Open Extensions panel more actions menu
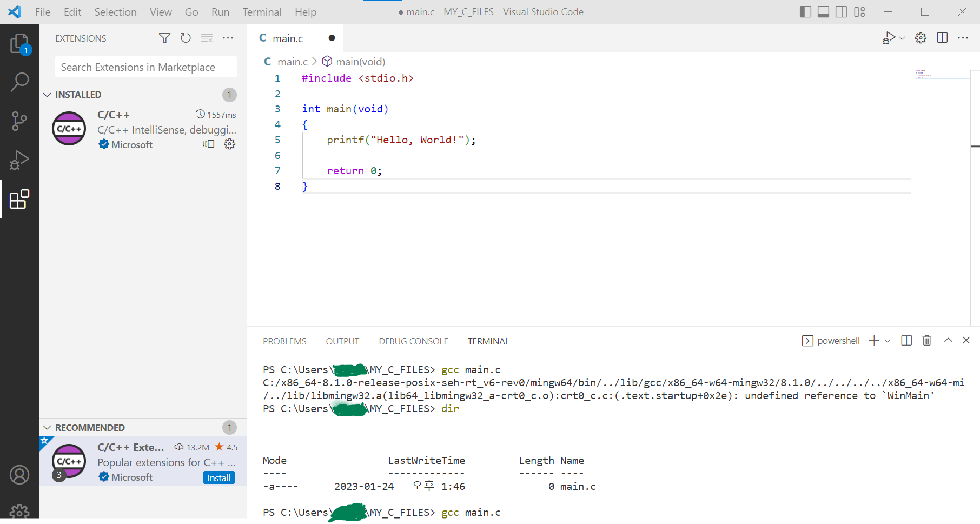The height and width of the screenshot is (524, 980). pyautogui.click(x=228, y=38)
